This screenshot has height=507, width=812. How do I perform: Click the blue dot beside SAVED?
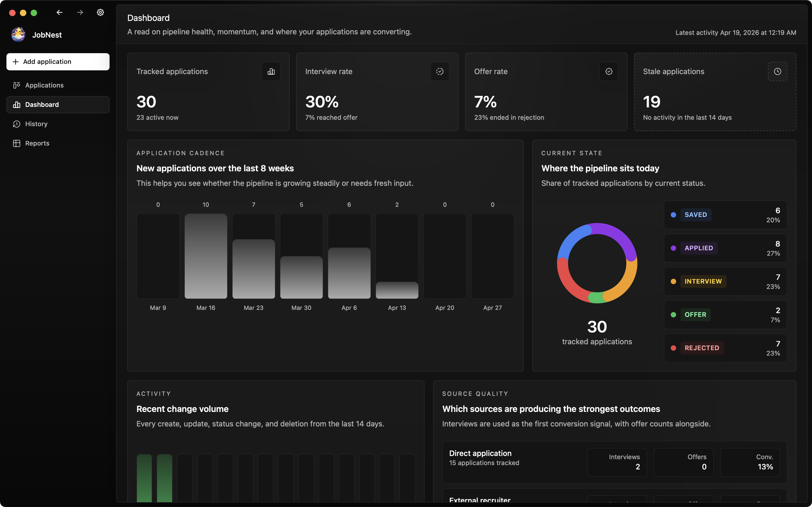pos(673,215)
